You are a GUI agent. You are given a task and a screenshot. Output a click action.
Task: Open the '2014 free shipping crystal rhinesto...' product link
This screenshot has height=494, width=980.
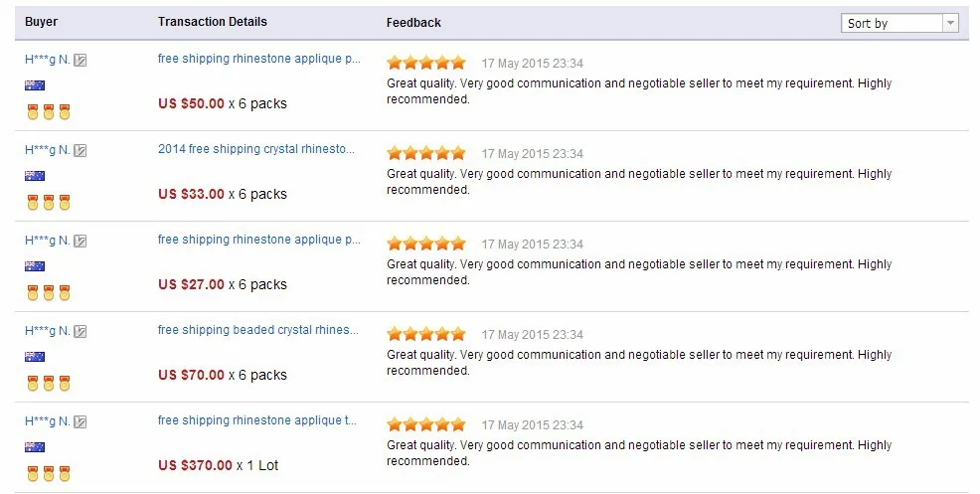point(256,149)
